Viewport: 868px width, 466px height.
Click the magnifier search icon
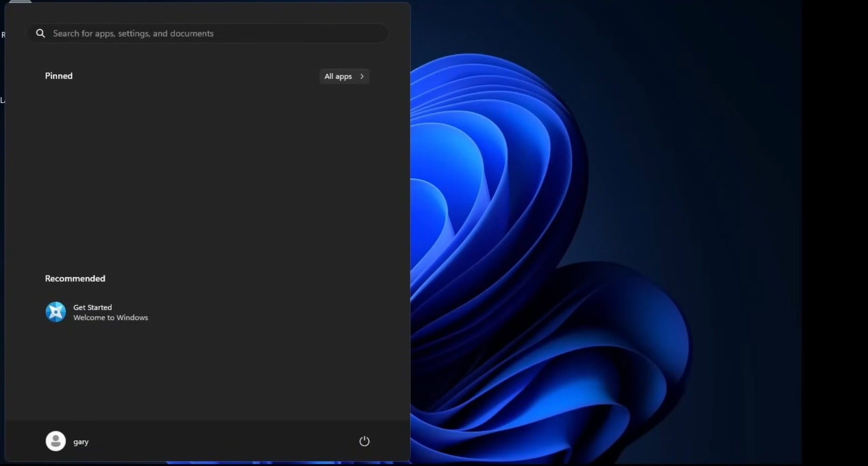pyautogui.click(x=41, y=33)
